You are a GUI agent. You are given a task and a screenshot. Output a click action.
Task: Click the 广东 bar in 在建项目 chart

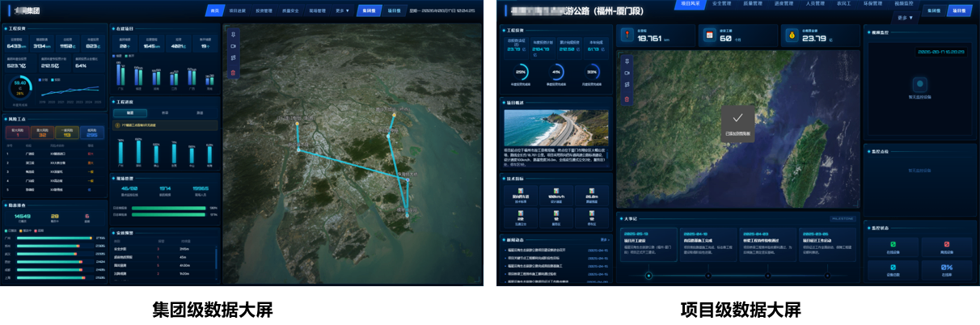coord(121,76)
